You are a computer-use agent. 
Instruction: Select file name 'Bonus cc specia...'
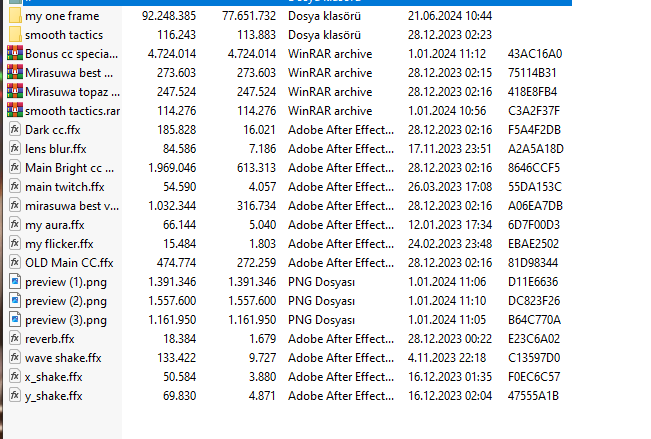71,54
